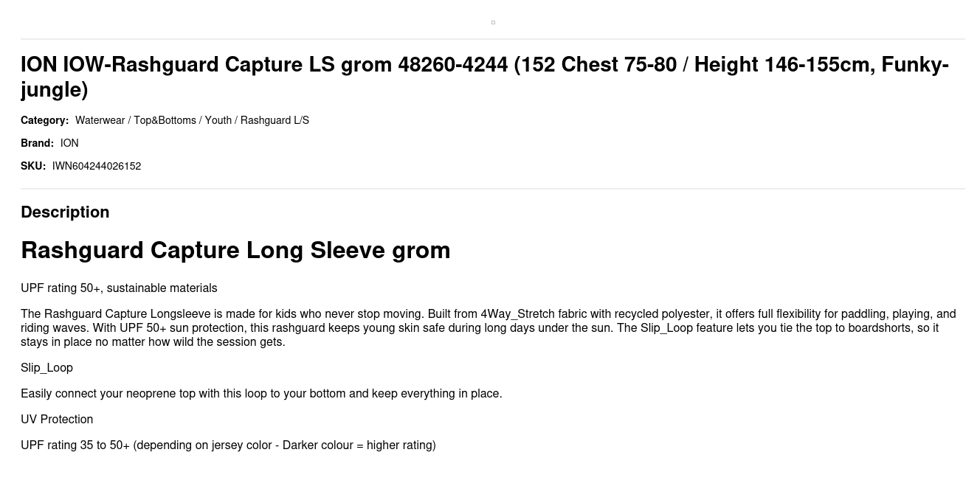Click the UV Protection line

click(x=57, y=419)
